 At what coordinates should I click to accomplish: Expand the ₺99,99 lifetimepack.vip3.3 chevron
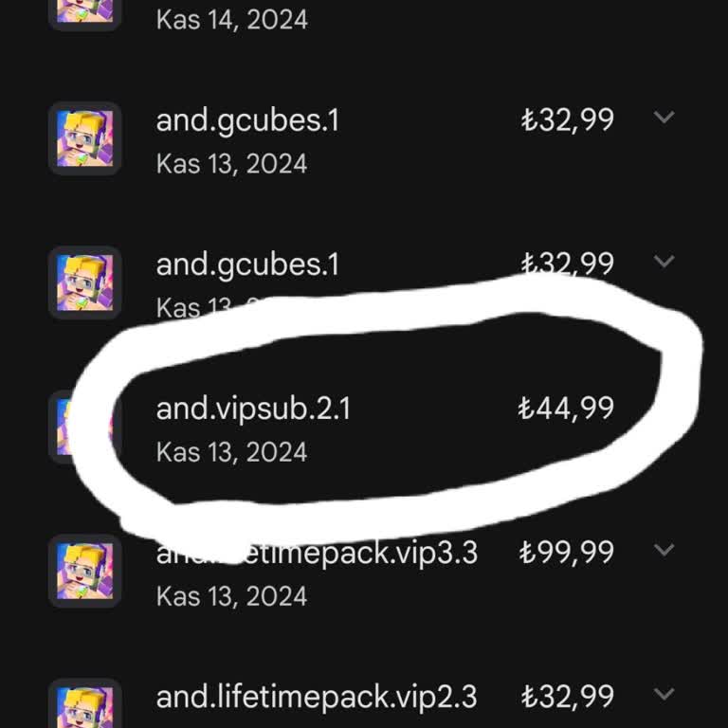click(x=664, y=550)
